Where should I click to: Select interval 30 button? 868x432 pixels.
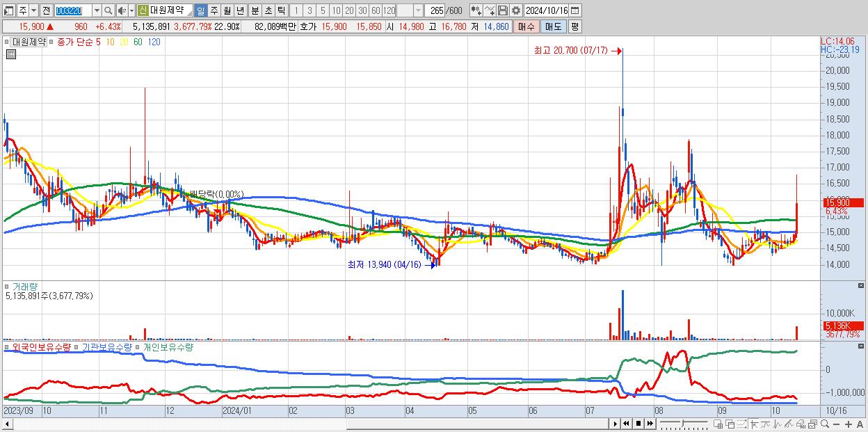click(362, 10)
